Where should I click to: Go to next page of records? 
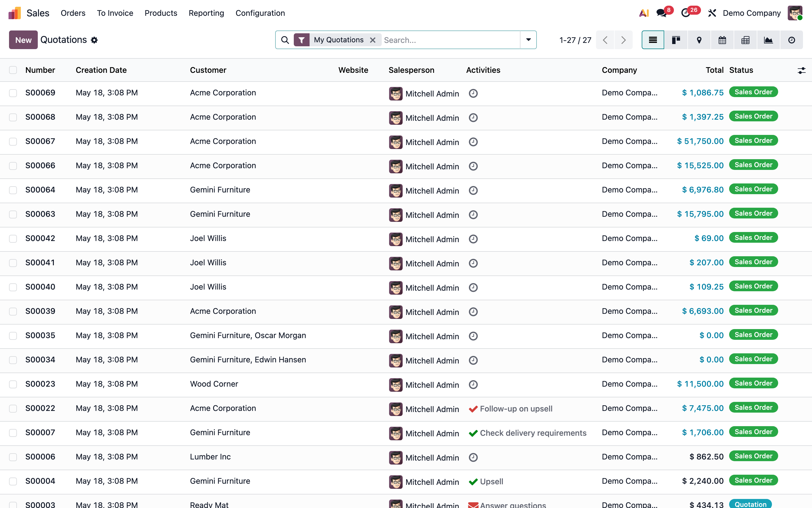tap(623, 40)
